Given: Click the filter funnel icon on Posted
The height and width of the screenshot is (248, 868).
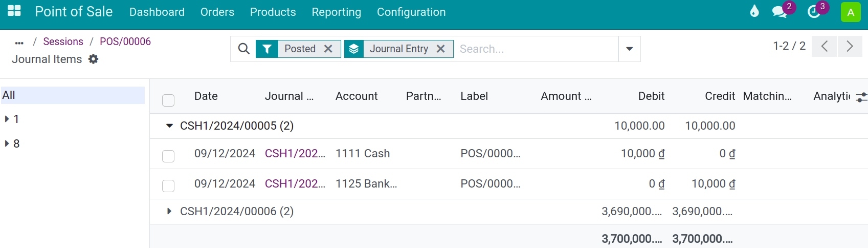Looking at the screenshot, I should pos(267,49).
